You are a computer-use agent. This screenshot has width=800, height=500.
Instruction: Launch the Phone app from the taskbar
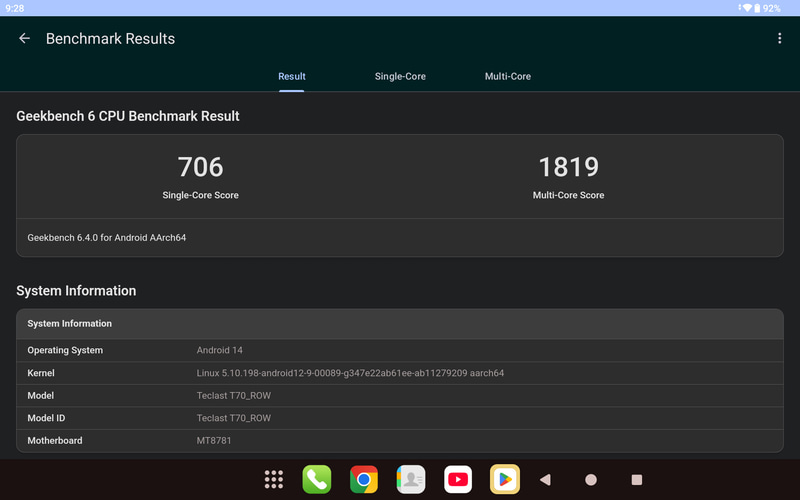[x=316, y=479]
